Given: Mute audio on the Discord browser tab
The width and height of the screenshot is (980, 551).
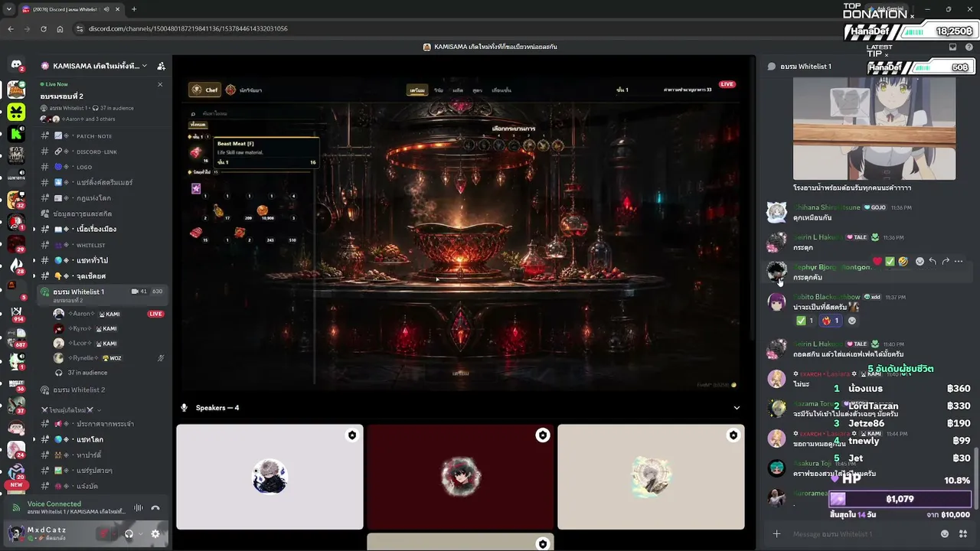Looking at the screenshot, I should 106,9.
